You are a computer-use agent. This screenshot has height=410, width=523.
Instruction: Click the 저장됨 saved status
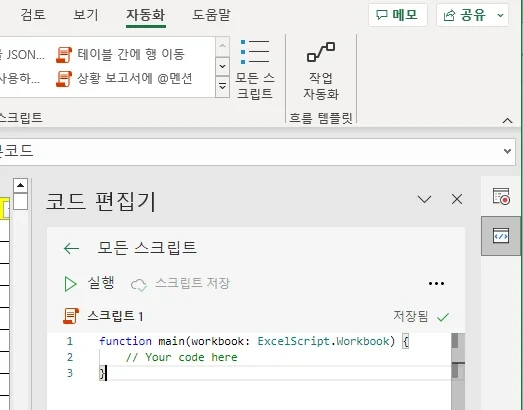coord(422,316)
